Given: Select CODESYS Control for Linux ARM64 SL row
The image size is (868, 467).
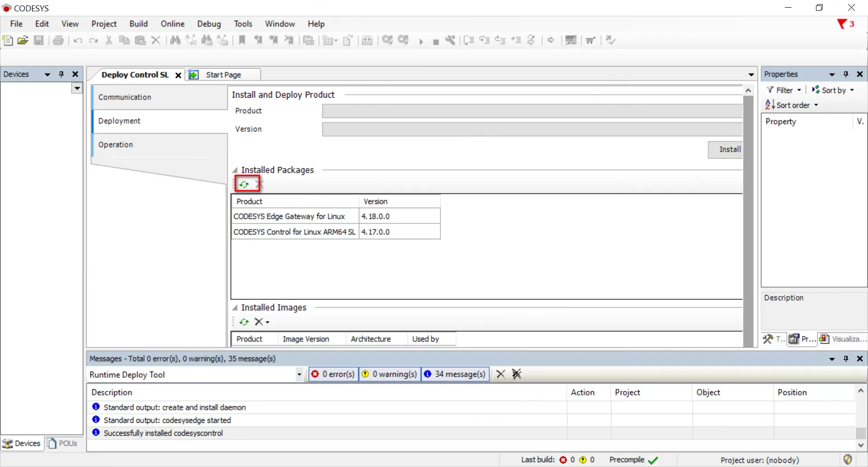Looking at the screenshot, I should [x=294, y=232].
